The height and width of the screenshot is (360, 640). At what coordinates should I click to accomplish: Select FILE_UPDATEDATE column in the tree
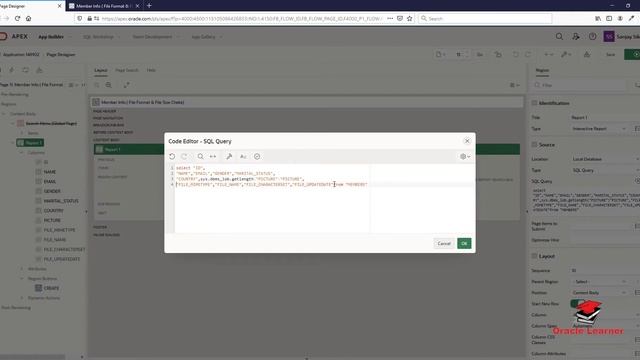[62, 259]
